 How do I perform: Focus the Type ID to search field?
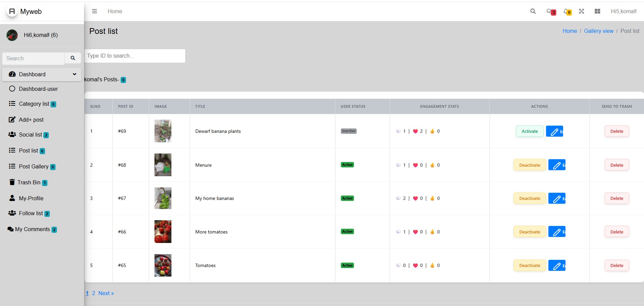point(135,56)
